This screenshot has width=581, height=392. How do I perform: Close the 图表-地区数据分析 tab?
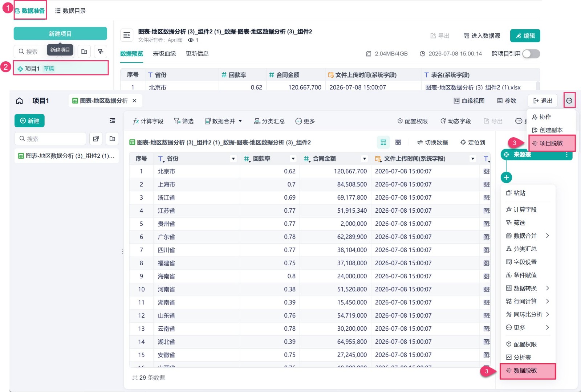135,101
